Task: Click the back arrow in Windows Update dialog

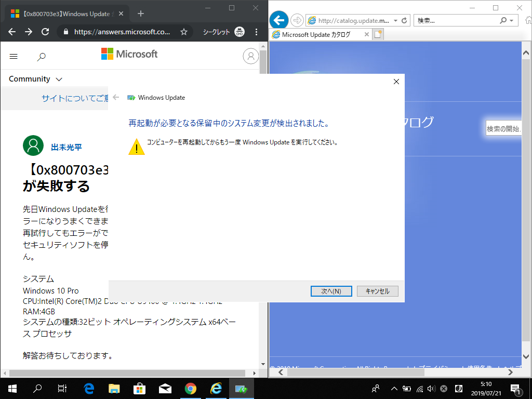Action: [x=116, y=97]
